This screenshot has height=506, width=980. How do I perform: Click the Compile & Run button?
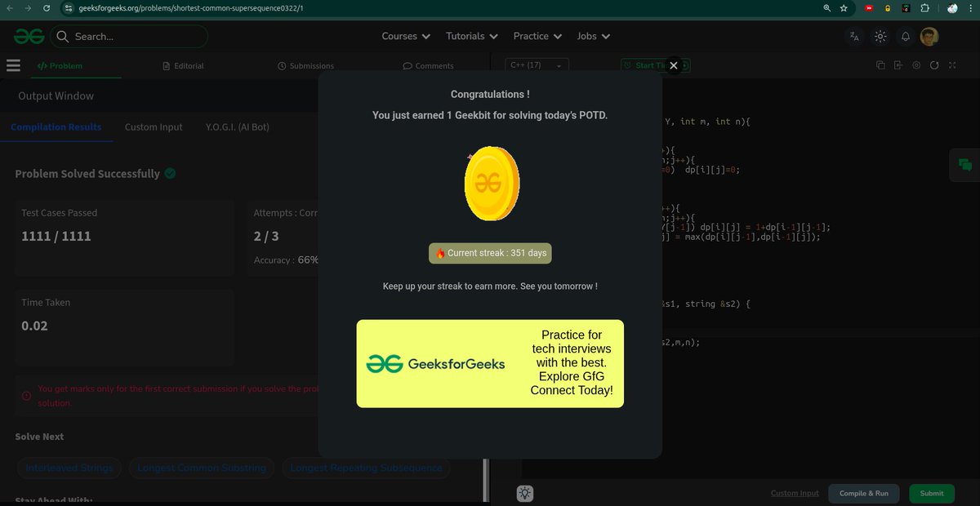point(864,493)
